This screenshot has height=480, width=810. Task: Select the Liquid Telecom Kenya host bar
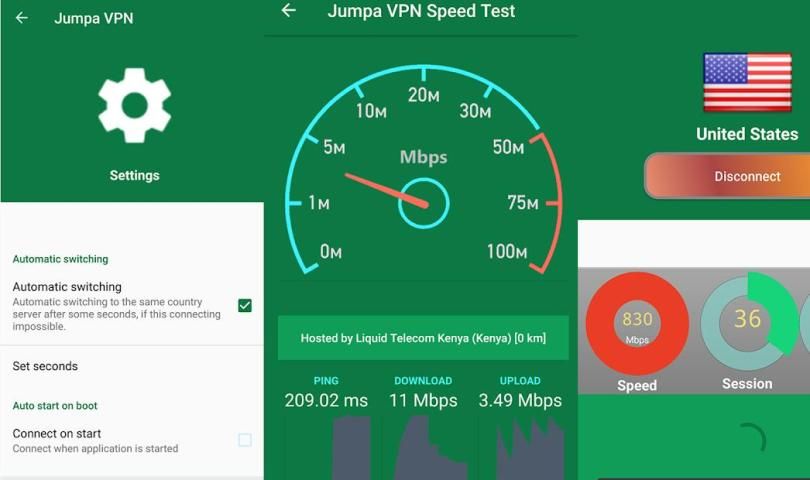[x=423, y=338]
